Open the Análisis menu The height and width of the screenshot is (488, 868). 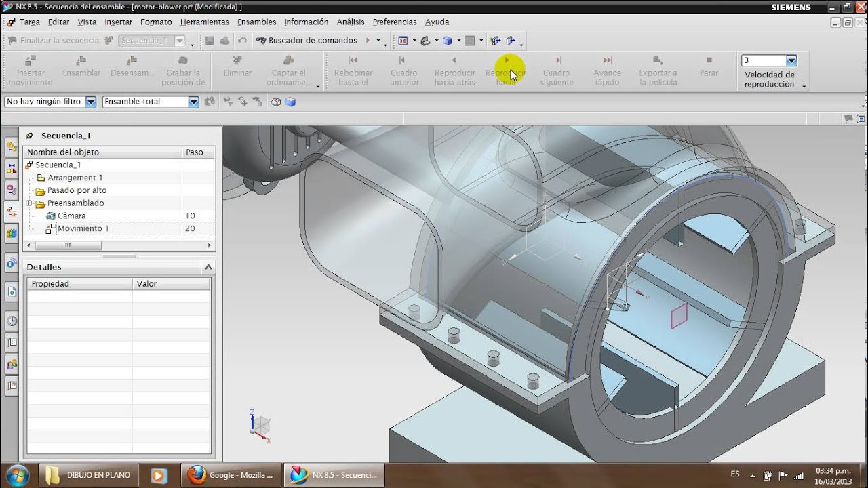tap(351, 22)
